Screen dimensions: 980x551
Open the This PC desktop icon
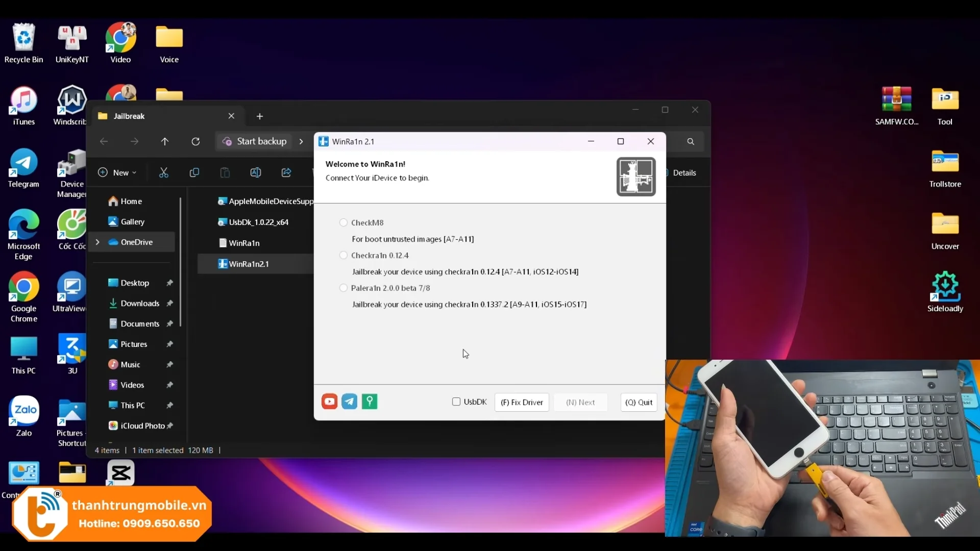(x=23, y=355)
